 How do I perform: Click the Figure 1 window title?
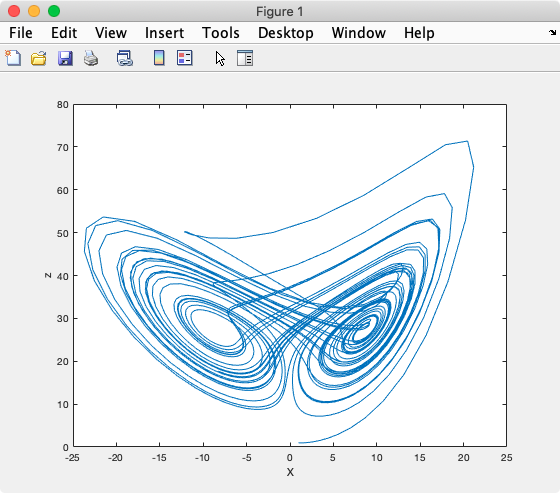click(280, 11)
